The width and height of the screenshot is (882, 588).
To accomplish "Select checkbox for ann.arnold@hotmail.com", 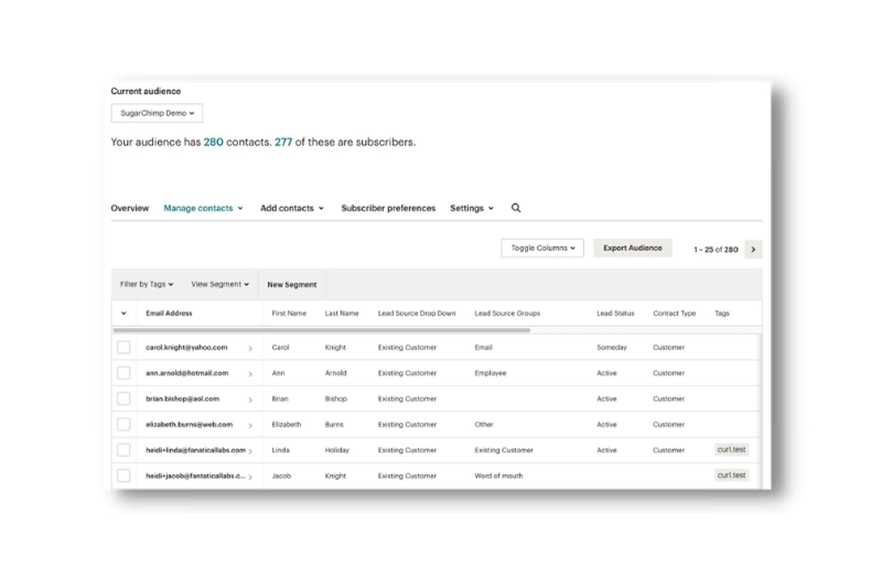I will (x=123, y=373).
